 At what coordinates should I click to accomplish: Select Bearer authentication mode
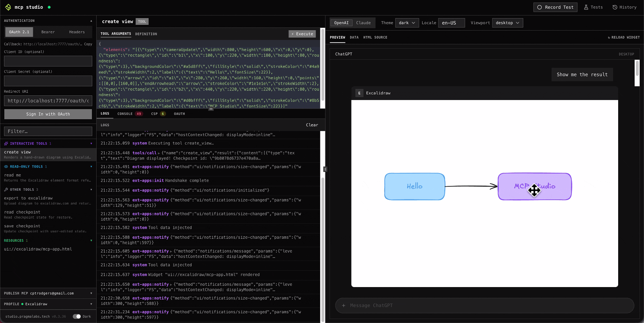tap(48, 32)
